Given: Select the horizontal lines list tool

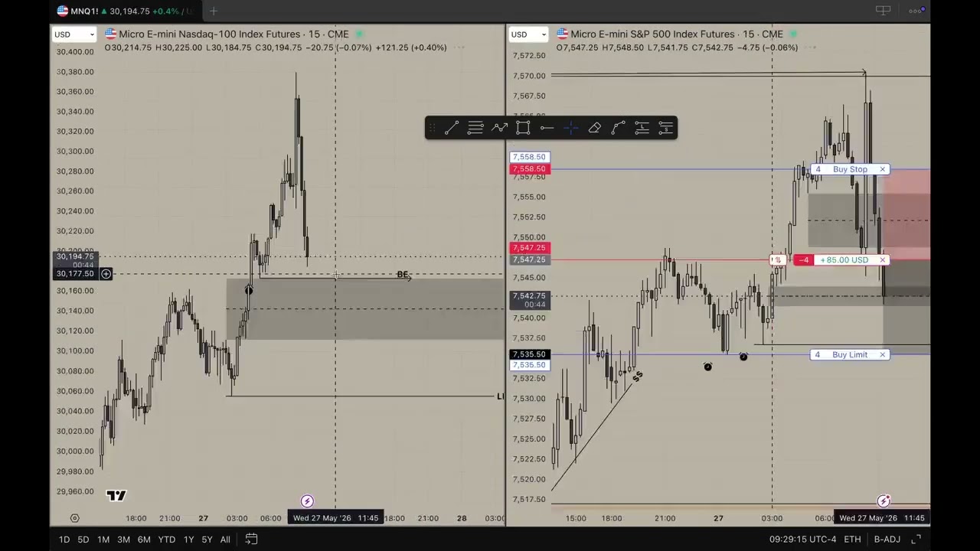Looking at the screenshot, I should coord(475,128).
